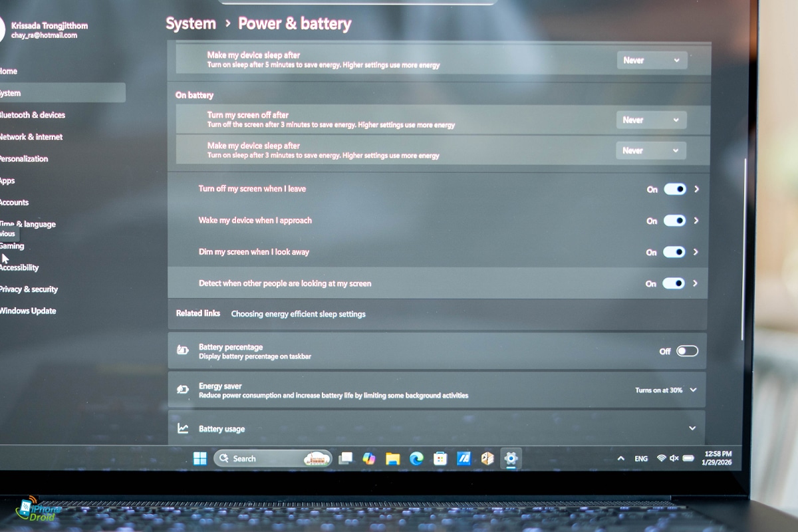This screenshot has height=532, width=798.
Task: Open Task View from taskbar
Action: tap(345, 458)
